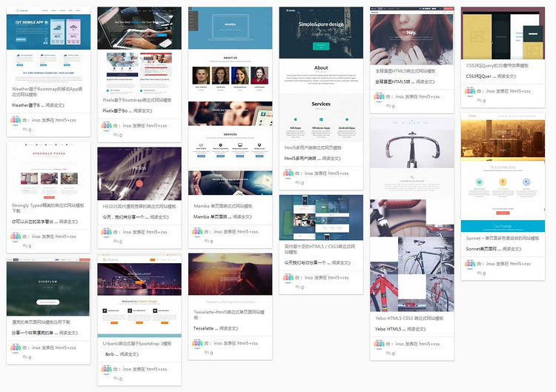Screen dimensions: 556x392
Task: Read full article link after 'Yebo HTML5 ...'
Action: click(x=417, y=329)
